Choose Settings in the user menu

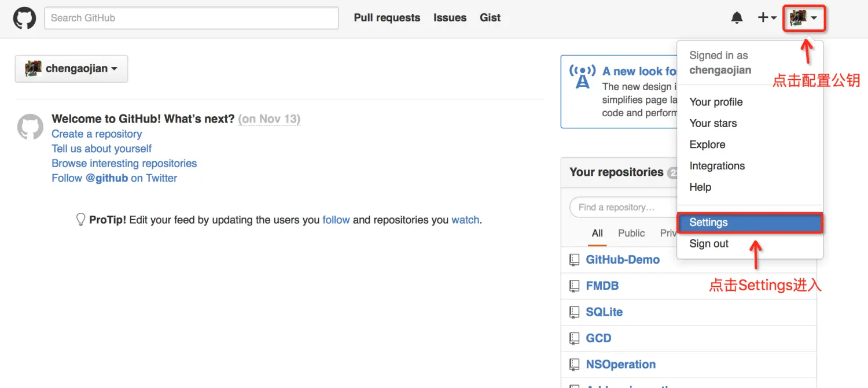click(x=750, y=223)
